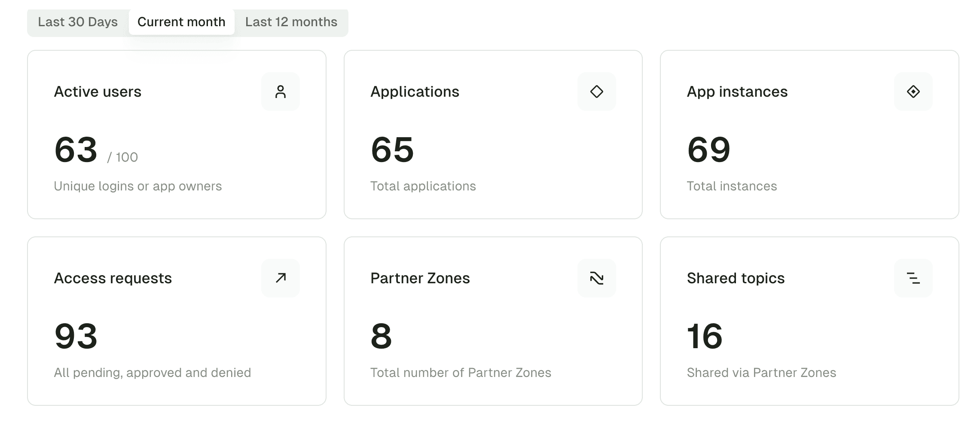Switch to the Current month tab
This screenshot has width=980, height=432.
181,22
